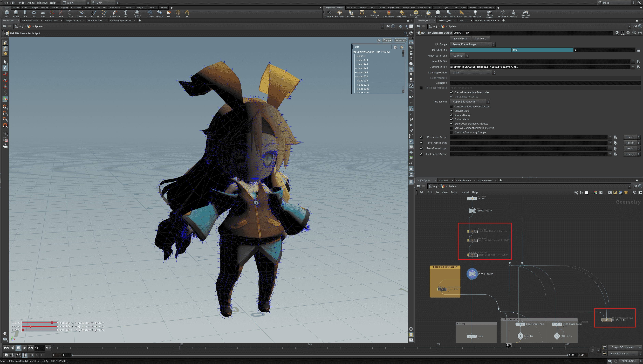Select the Box shelf tool

point(7,14)
